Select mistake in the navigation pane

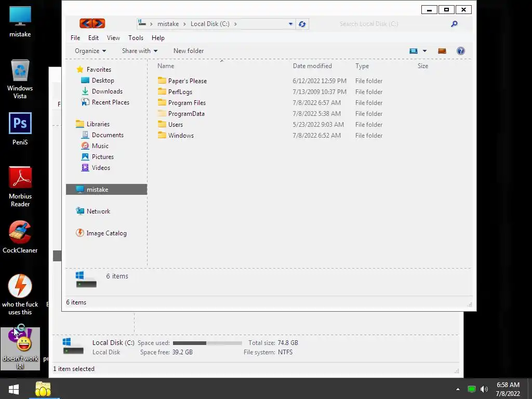(x=106, y=189)
